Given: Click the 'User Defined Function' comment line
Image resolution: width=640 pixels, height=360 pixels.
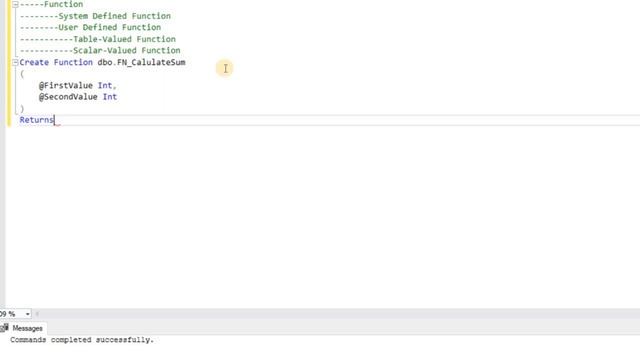Looking at the screenshot, I should [x=90, y=27].
